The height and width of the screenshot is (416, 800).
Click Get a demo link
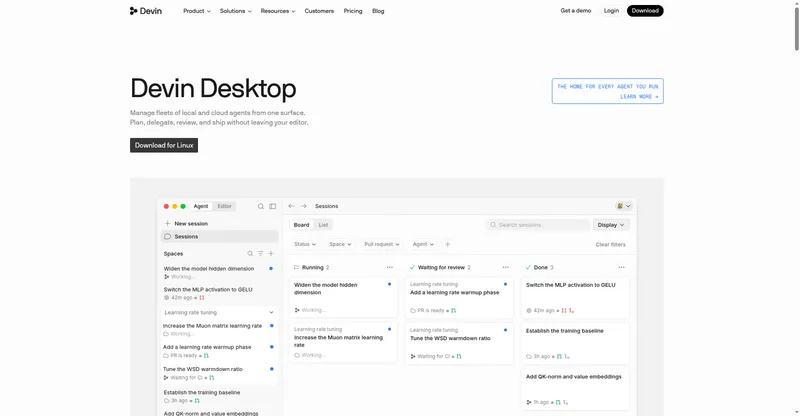(576, 11)
